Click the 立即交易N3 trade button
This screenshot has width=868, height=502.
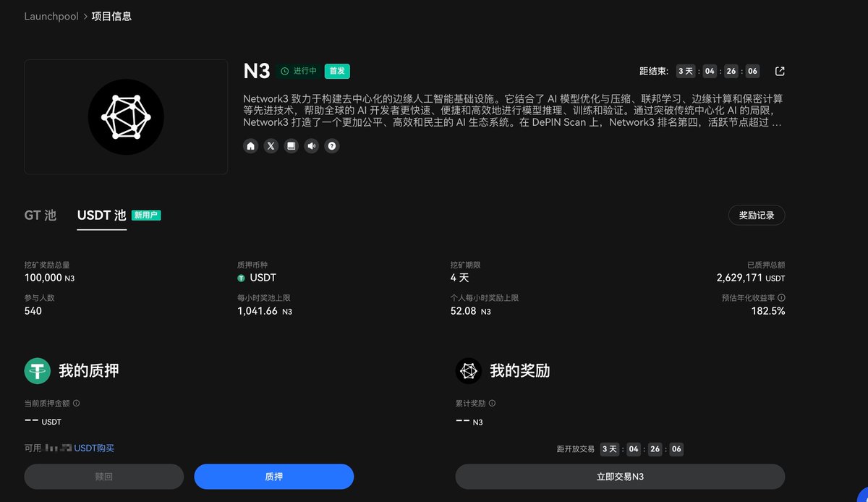[619, 476]
